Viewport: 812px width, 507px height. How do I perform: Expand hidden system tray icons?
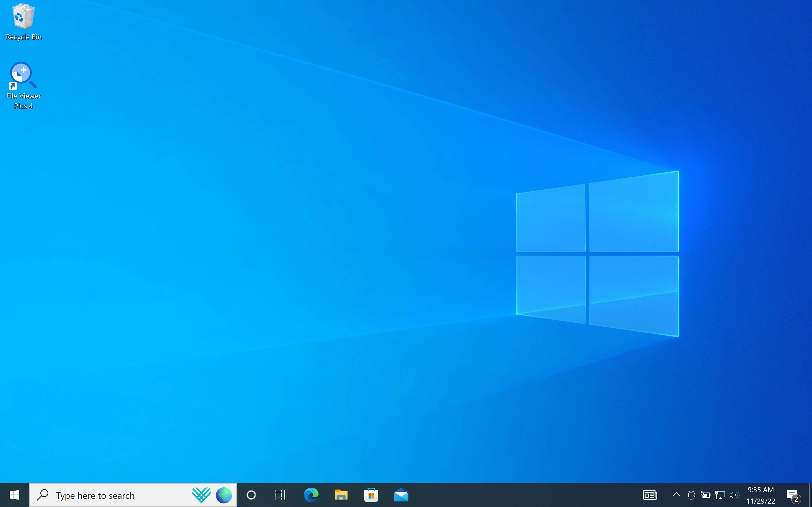[677, 495]
